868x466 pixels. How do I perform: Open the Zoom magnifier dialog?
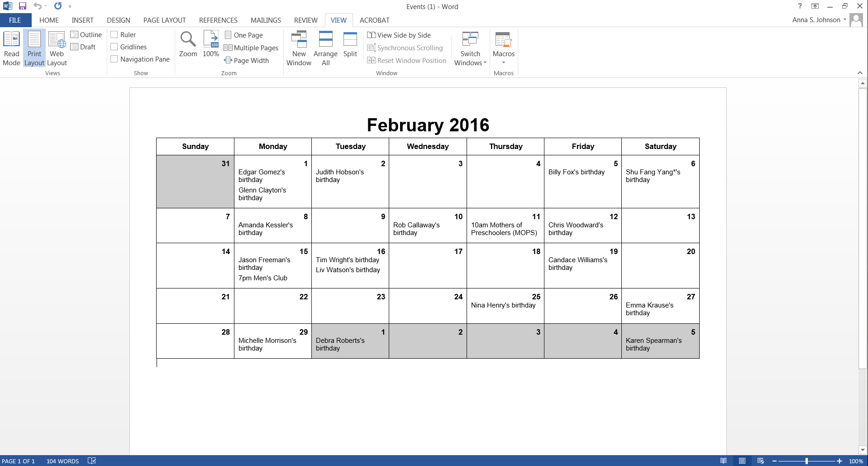[x=188, y=44]
